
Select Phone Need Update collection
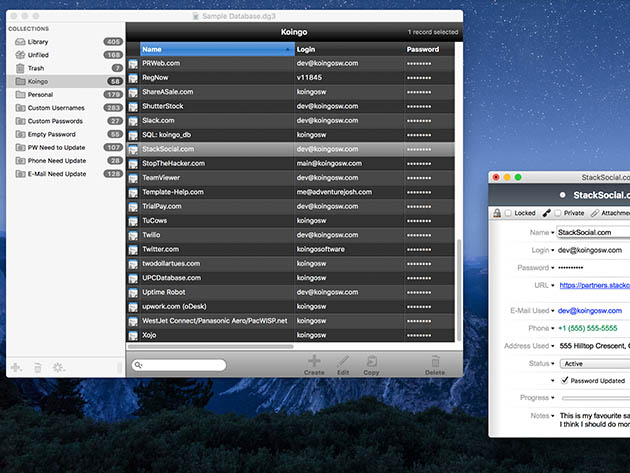pyautogui.click(x=64, y=161)
